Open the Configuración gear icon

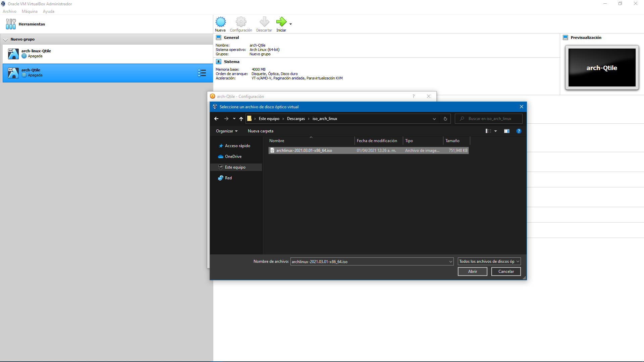point(241,22)
